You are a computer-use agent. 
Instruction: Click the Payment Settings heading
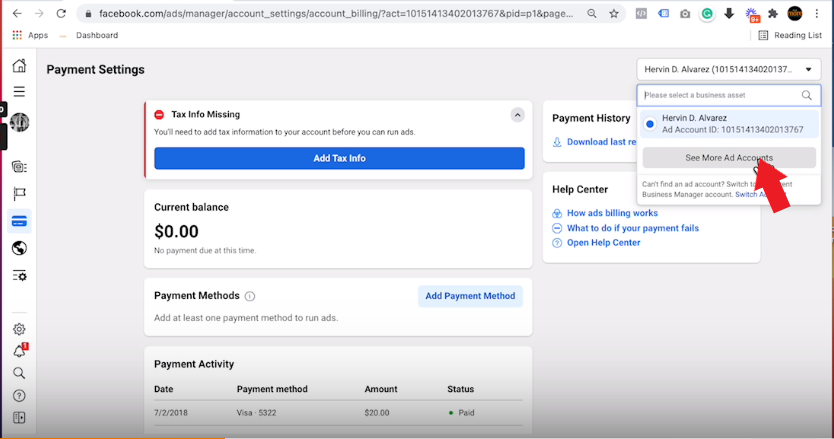coord(95,70)
